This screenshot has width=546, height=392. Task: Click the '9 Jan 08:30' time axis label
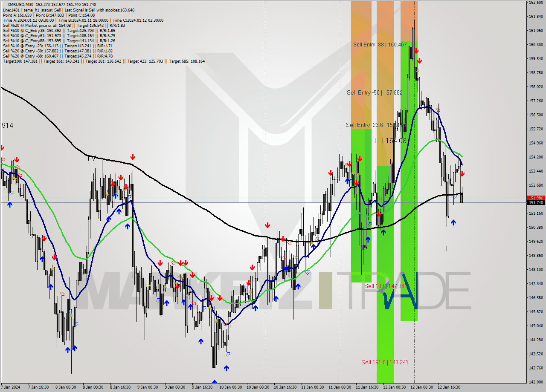[x=175, y=387]
